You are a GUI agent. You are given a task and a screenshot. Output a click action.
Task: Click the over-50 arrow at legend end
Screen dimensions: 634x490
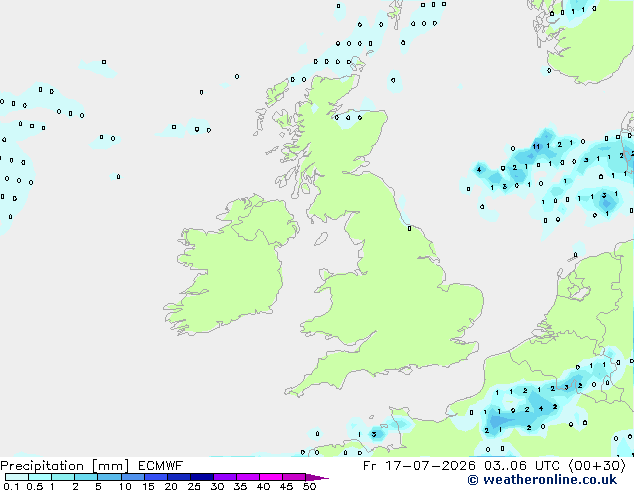pyautogui.click(x=317, y=477)
